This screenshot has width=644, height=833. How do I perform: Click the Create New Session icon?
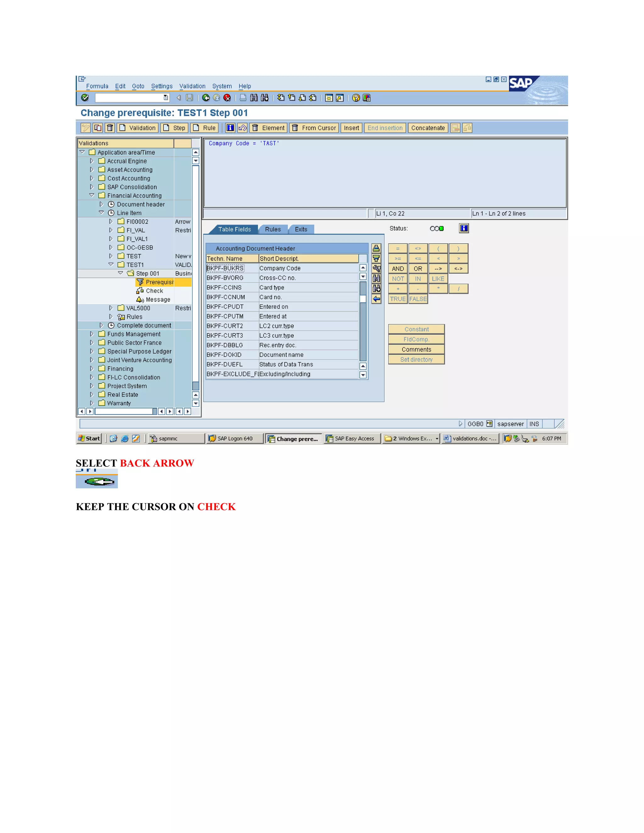pyautogui.click(x=329, y=98)
